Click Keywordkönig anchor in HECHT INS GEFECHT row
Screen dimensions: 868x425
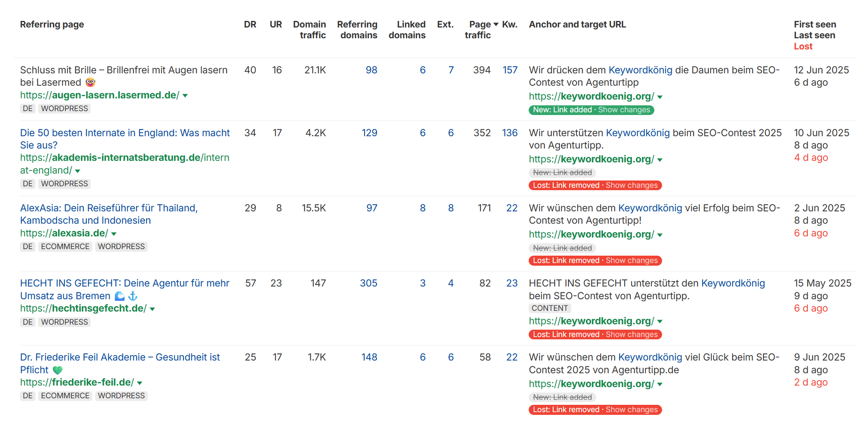pos(733,283)
